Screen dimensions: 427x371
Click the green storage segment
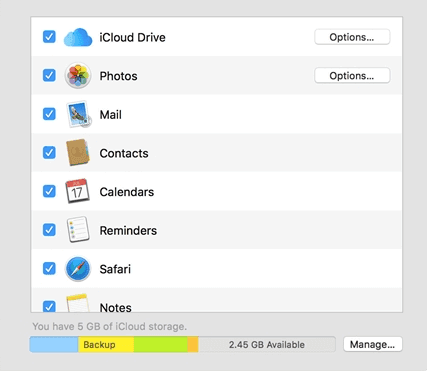pyautogui.click(x=161, y=344)
